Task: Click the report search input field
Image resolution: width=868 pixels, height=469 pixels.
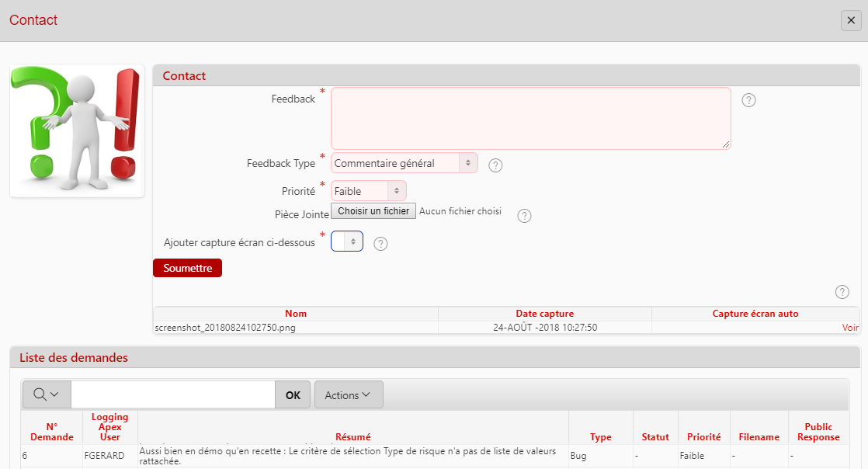Action: point(172,394)
